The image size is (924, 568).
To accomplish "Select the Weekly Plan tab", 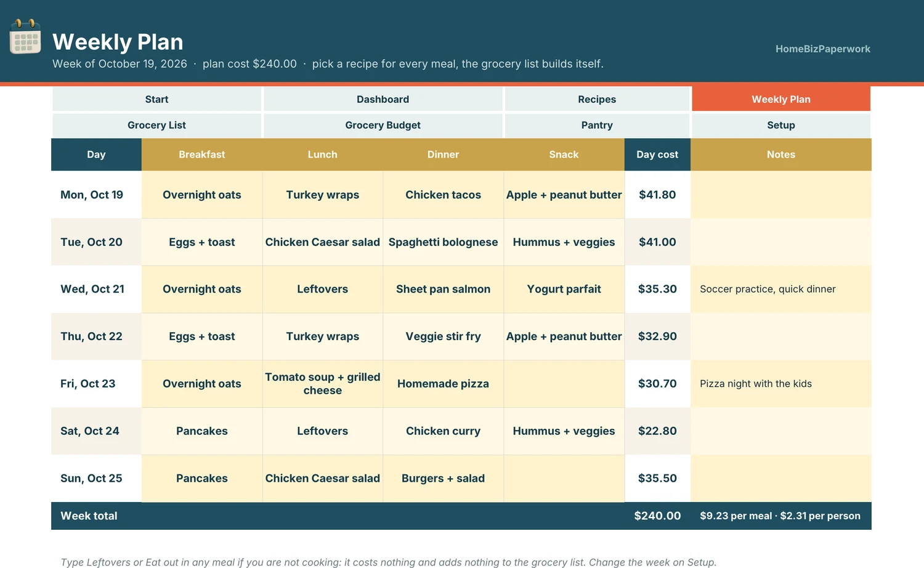I will tap(781, 99).
